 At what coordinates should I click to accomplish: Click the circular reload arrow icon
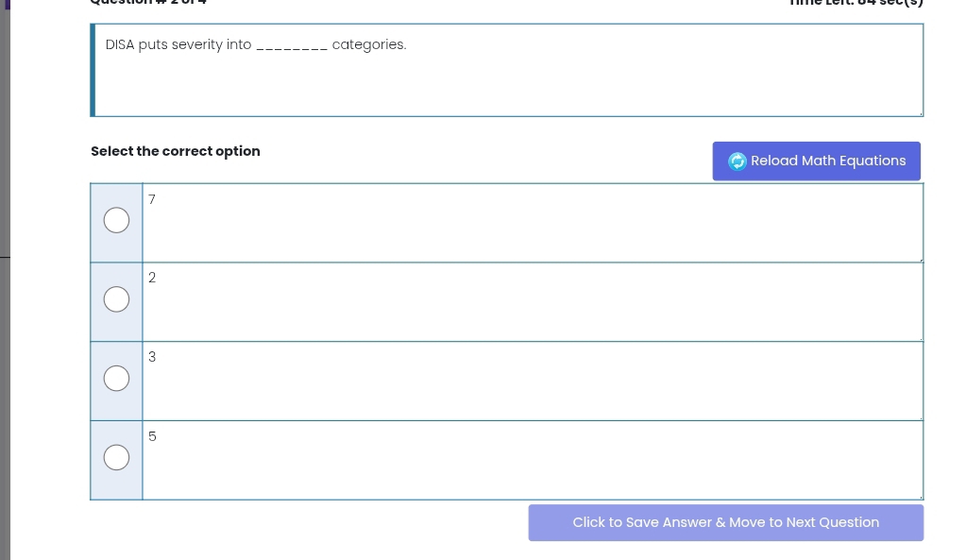coord(737,161)
